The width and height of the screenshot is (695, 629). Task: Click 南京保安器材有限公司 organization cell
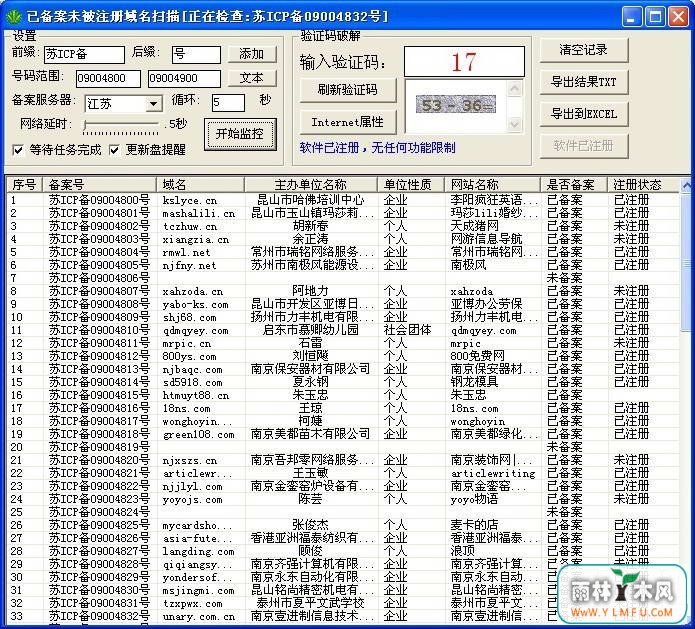[x=310, y=369]
